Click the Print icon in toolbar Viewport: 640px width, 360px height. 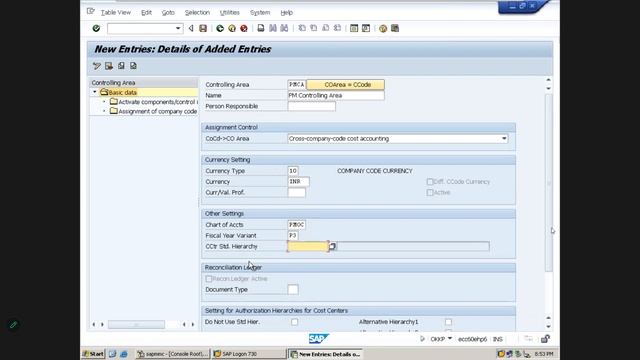[261, 28]
